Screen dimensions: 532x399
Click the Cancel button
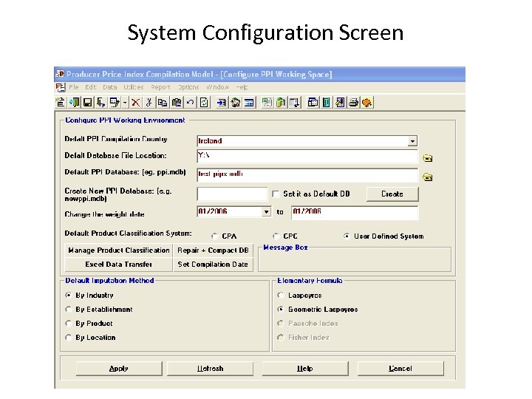coord(400,369)
